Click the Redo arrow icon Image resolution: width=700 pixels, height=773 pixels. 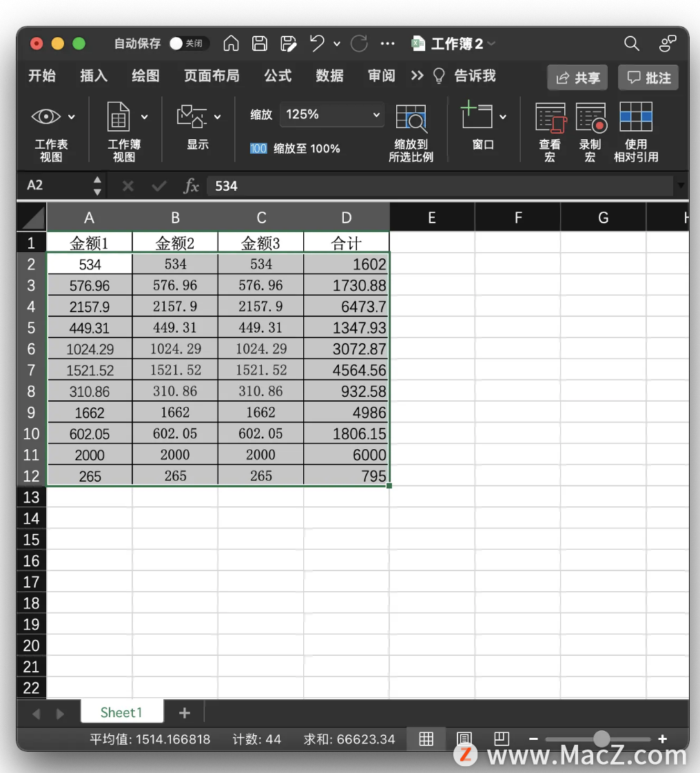(360, 44)
